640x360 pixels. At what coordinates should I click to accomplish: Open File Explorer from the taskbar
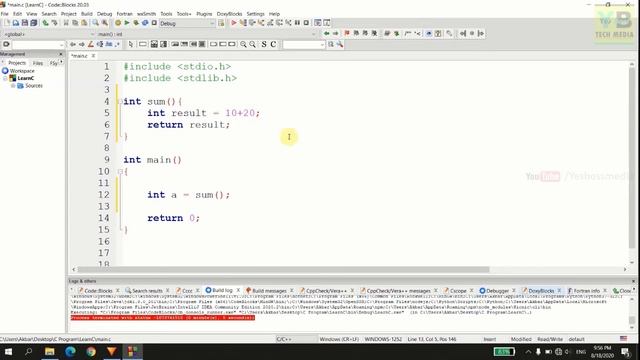pyautogui.click(x=50, y=351)
